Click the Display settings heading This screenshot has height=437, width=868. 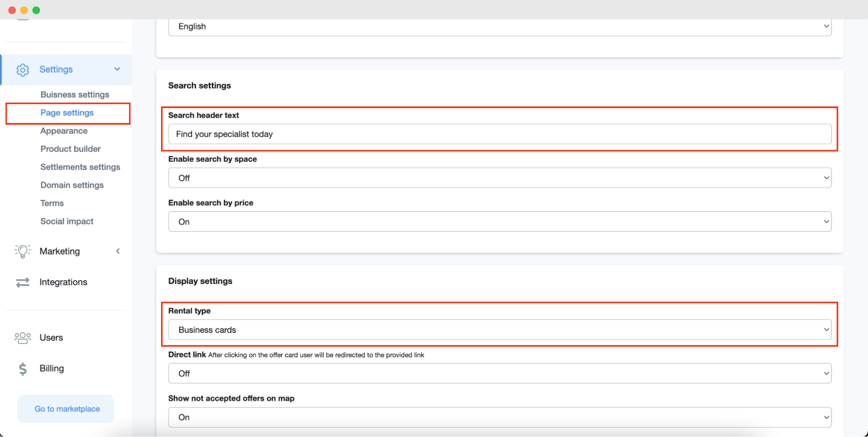click(x=200, y=281)
